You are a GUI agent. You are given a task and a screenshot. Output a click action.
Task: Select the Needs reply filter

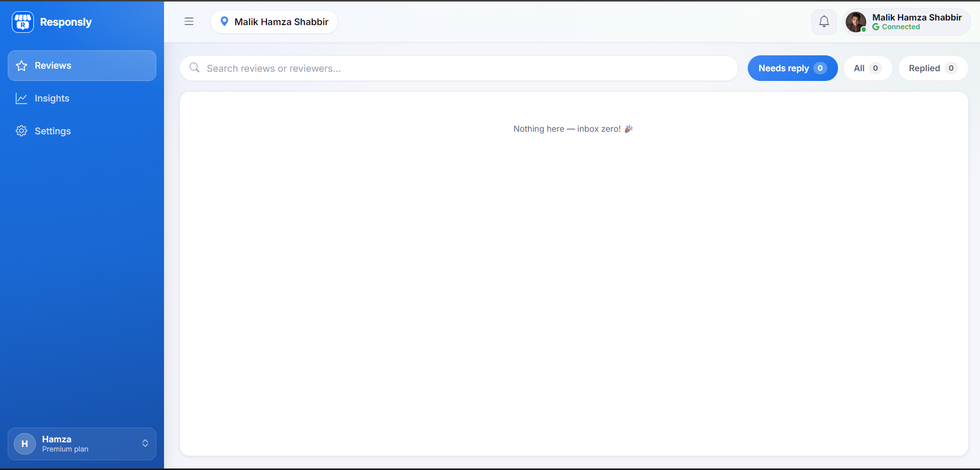point(792,68)
